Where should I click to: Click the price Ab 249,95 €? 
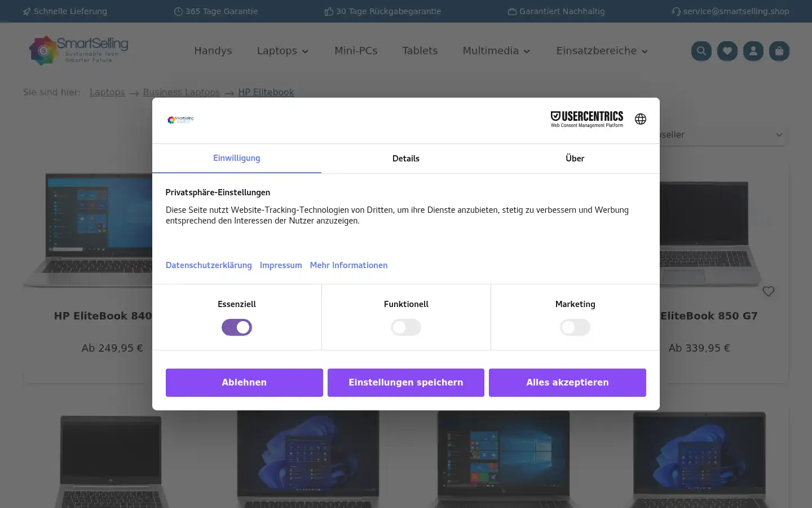tap(112, 348)
